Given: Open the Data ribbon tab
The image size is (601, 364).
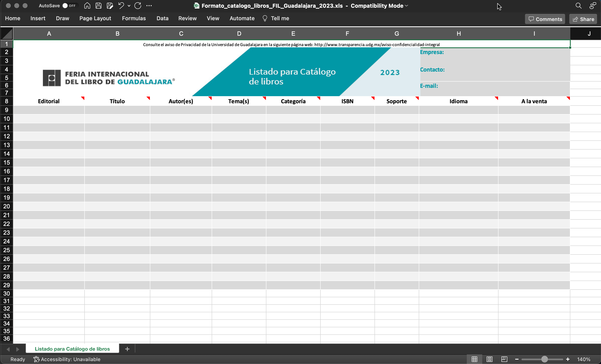Looking at the screenshot, I should [x=162, y=18].
